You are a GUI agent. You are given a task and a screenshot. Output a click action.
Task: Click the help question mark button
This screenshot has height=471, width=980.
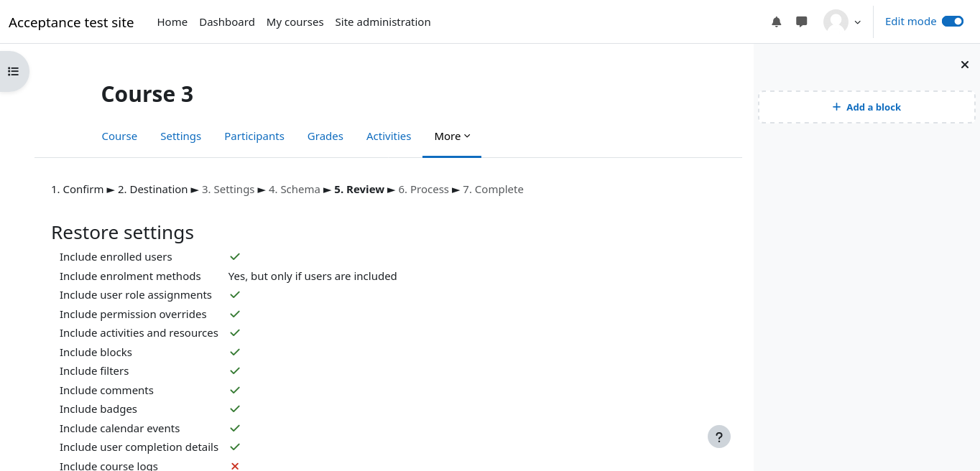[x=718, y=437]
